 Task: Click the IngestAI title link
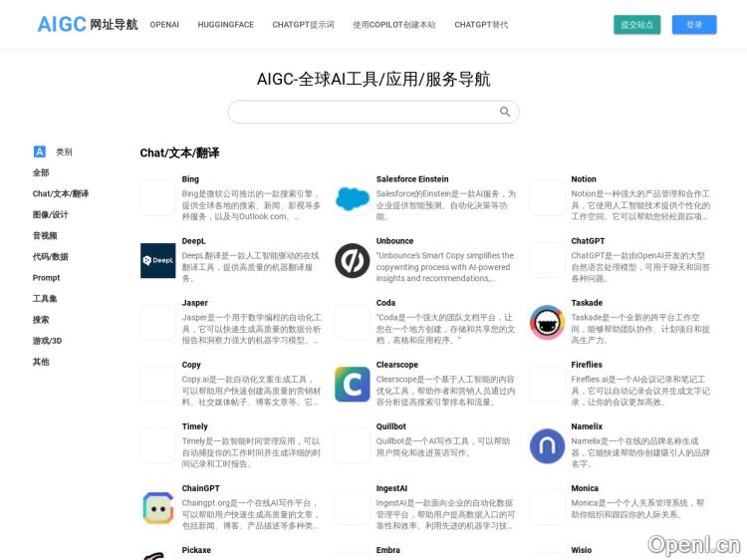point(391,488)
